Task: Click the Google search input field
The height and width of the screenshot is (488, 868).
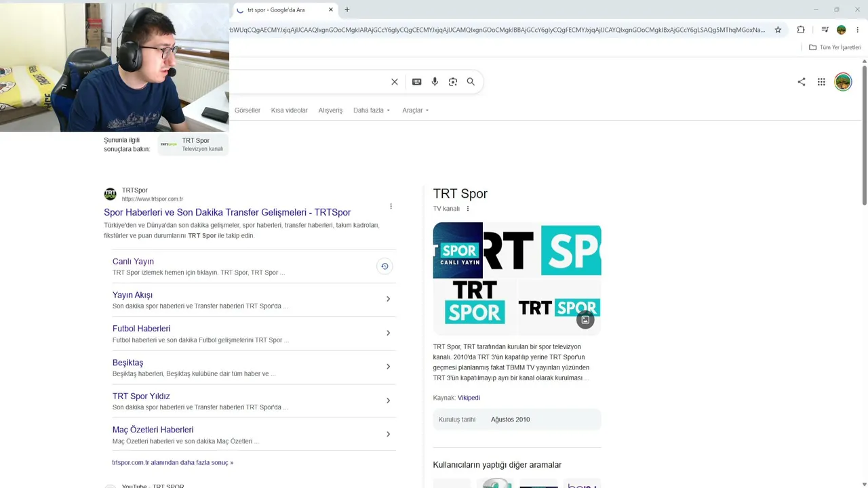Action: (309, 82)
